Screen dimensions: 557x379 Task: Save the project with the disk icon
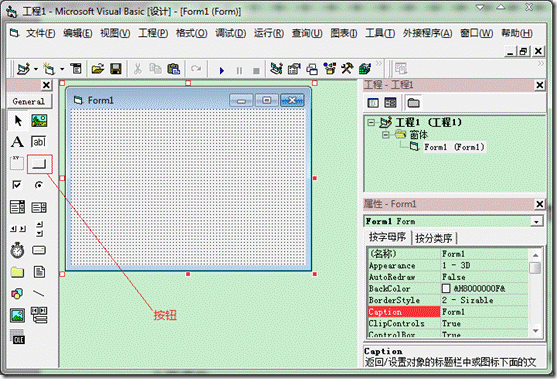tap(116, 69)
